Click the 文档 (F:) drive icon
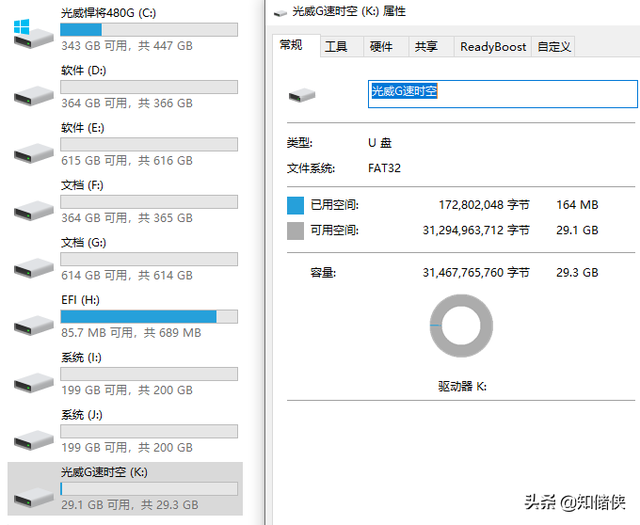Image resolution: width=640 pixels, height=525 pixels. pyautogui.click(x=33, y=206)
